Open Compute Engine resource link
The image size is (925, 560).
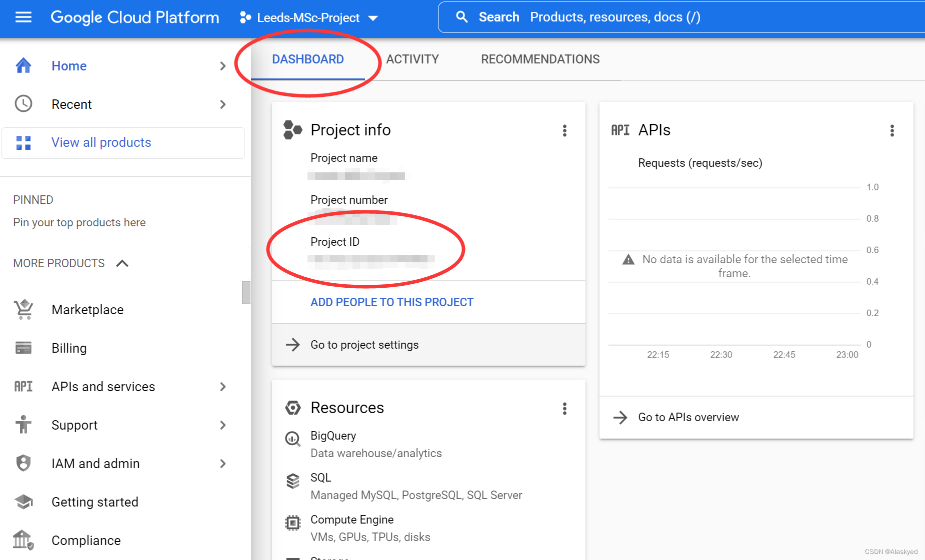352,520
